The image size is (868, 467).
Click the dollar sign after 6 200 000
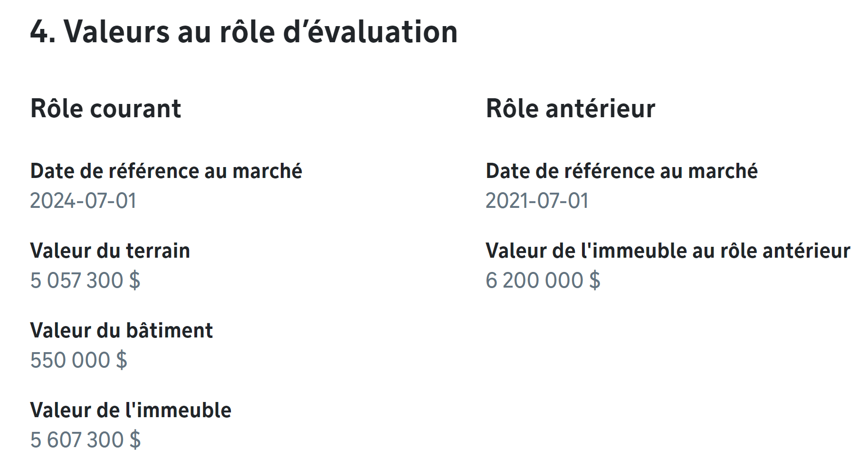pos(595,280)
